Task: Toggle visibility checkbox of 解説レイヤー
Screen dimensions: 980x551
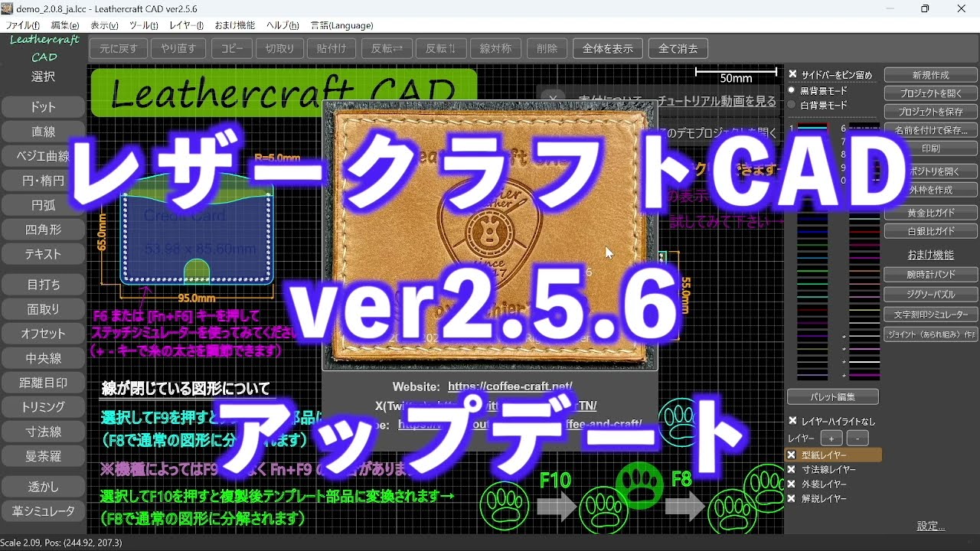Action: (792, 498)
